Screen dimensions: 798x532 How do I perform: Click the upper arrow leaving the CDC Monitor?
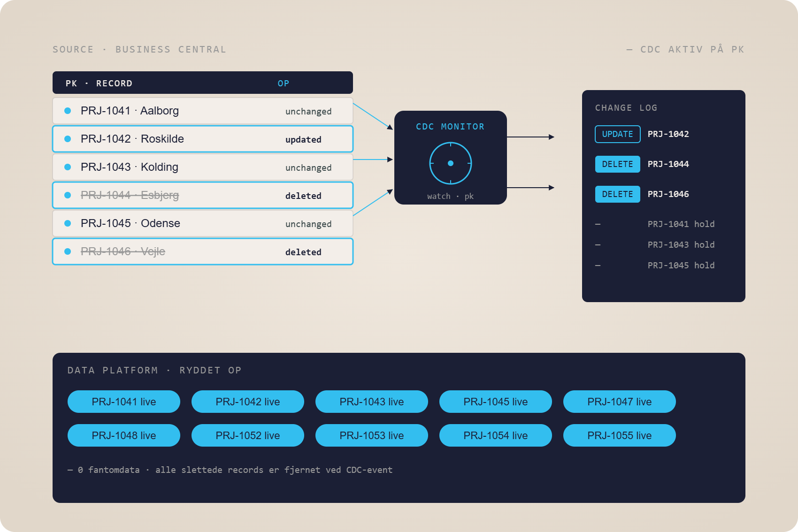tap(530, 137)
